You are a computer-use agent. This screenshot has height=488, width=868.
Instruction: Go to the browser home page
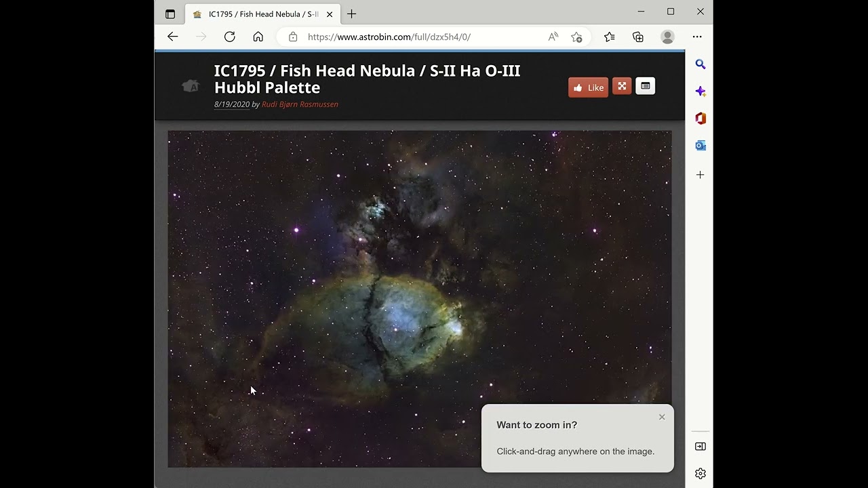[x=258, y=37]
